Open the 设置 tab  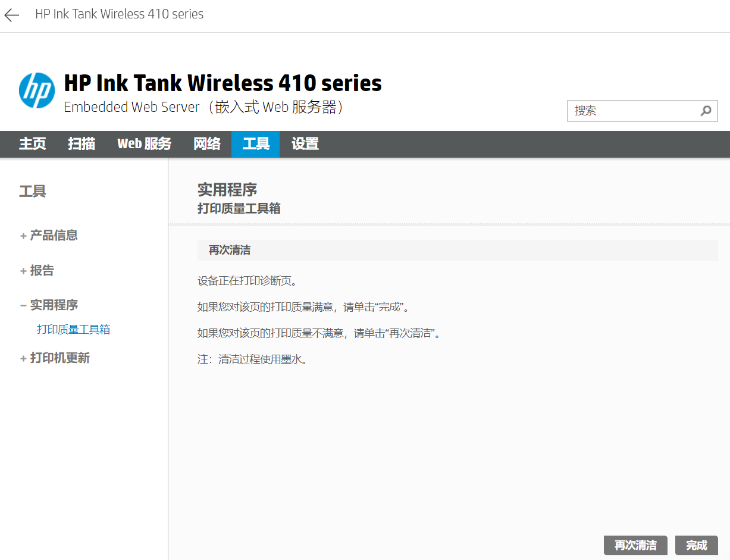[x=305, y=144]
